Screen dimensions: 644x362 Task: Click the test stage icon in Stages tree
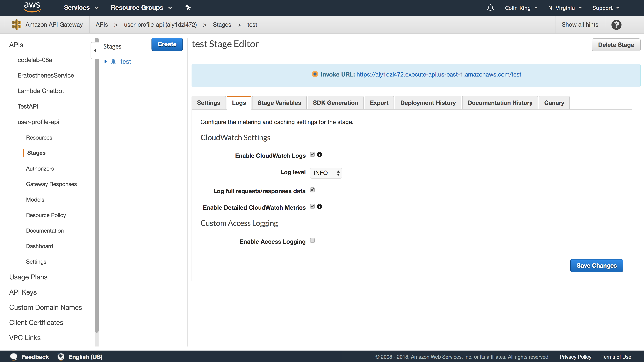tap(113, 62)
